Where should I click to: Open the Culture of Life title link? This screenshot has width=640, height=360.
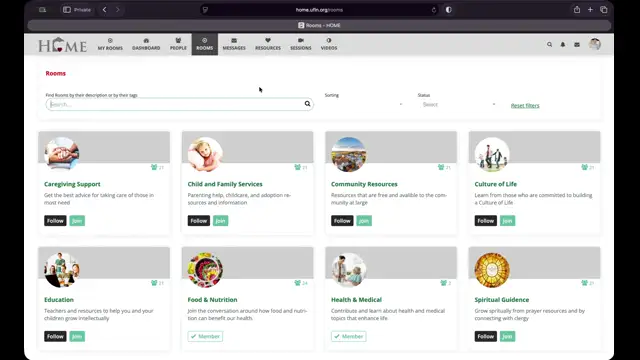[496, 184]
